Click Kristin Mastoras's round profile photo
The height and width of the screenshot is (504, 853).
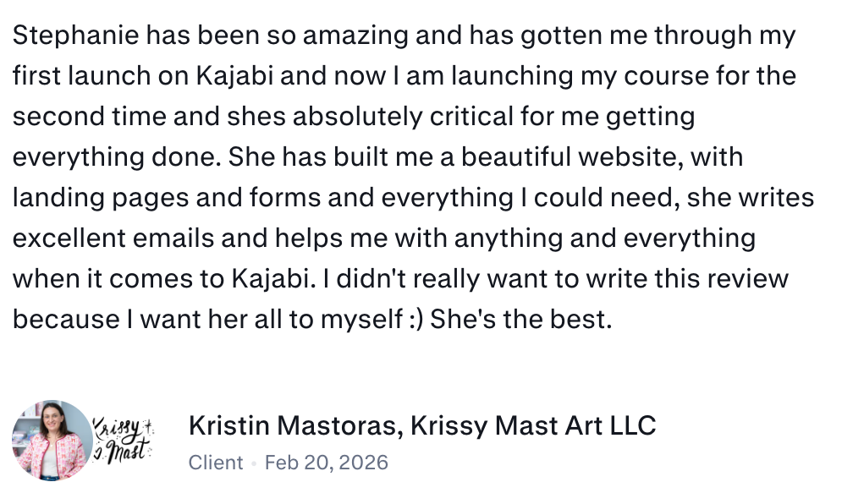click(52, 441)
